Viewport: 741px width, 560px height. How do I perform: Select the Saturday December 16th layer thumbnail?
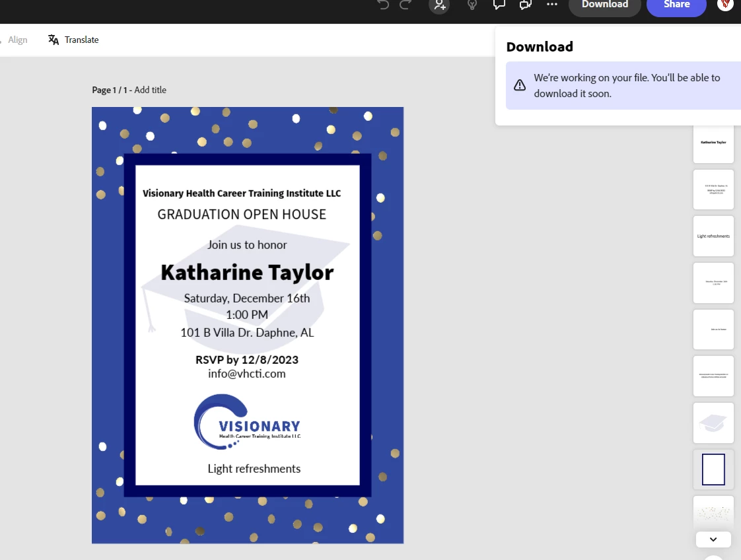(x=713, y=283)
